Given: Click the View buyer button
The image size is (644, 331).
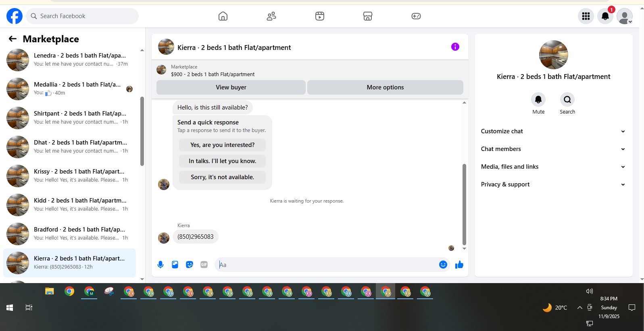Looking at the screenshot, I should click(x=231, y=87).
